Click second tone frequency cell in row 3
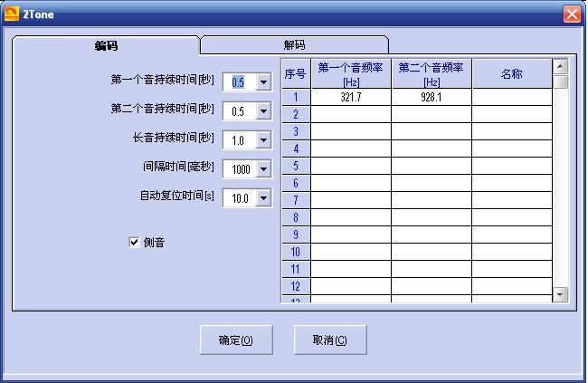The height and width of the screenshot is (383, 588). click(x=432, y=131)
